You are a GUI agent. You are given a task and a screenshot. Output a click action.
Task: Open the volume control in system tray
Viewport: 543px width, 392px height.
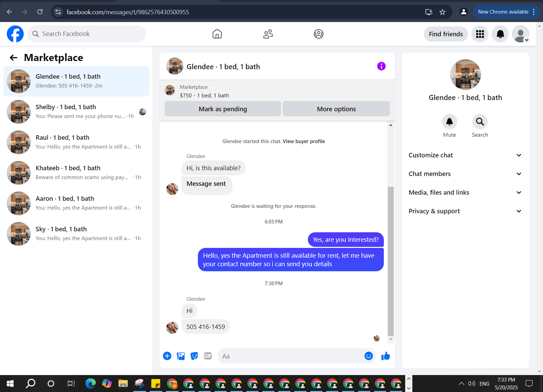471,384
